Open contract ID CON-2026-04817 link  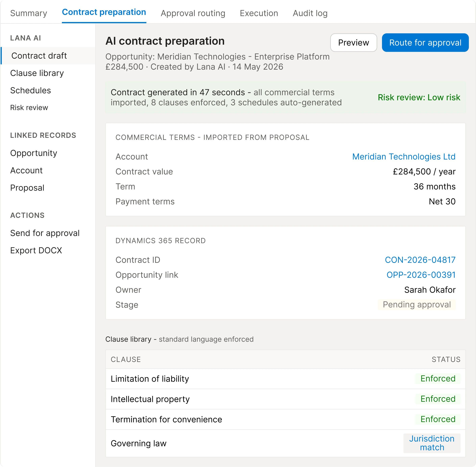(420, 260)
